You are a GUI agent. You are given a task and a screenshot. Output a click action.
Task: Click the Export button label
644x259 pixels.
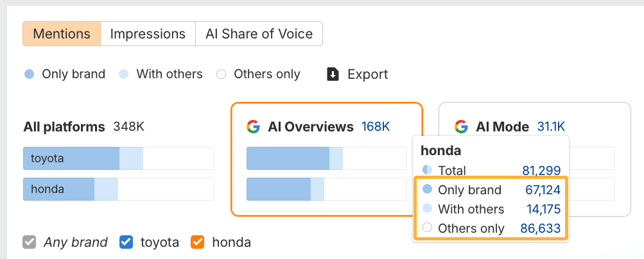(367, 74)
